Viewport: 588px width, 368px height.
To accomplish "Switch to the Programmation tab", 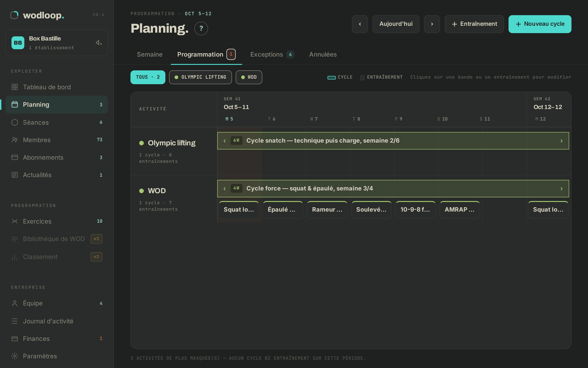I will (206, 54).
